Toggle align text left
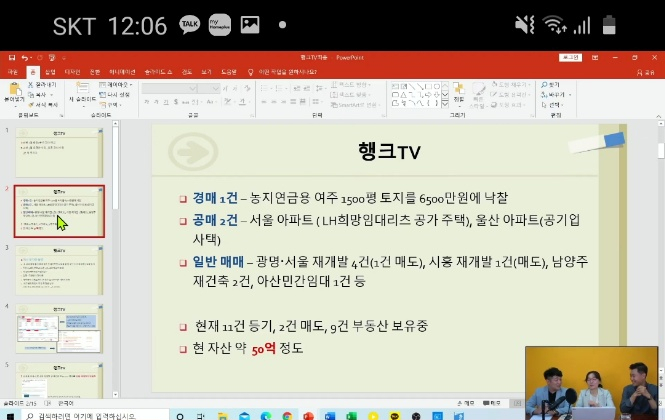Viewport: 665px width, 420px height. (264, 102)
